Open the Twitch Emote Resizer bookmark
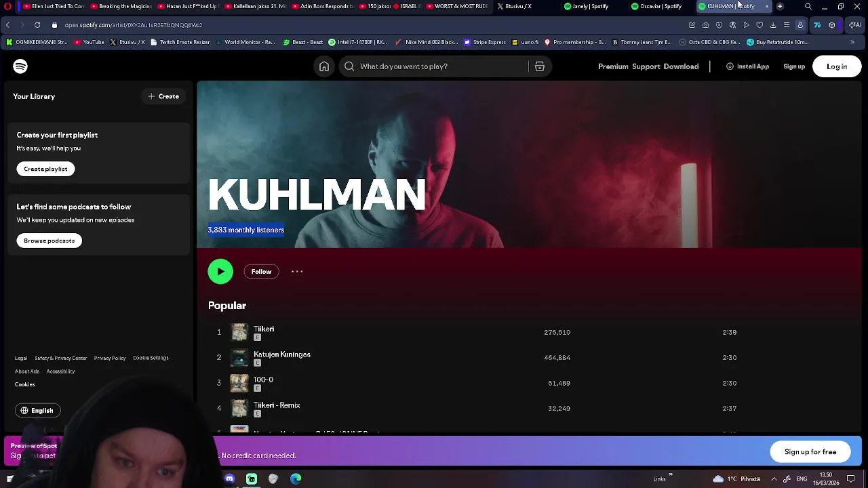The image size is (868, 488). (180, 42)
